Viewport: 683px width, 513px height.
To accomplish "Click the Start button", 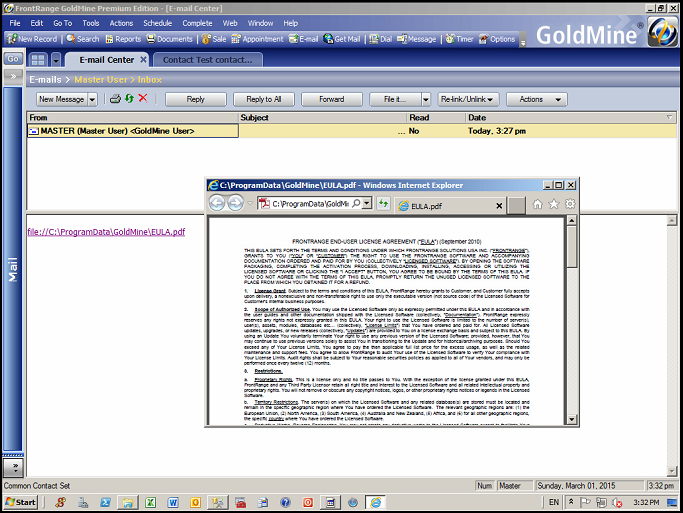I will [x=20, y=502].
